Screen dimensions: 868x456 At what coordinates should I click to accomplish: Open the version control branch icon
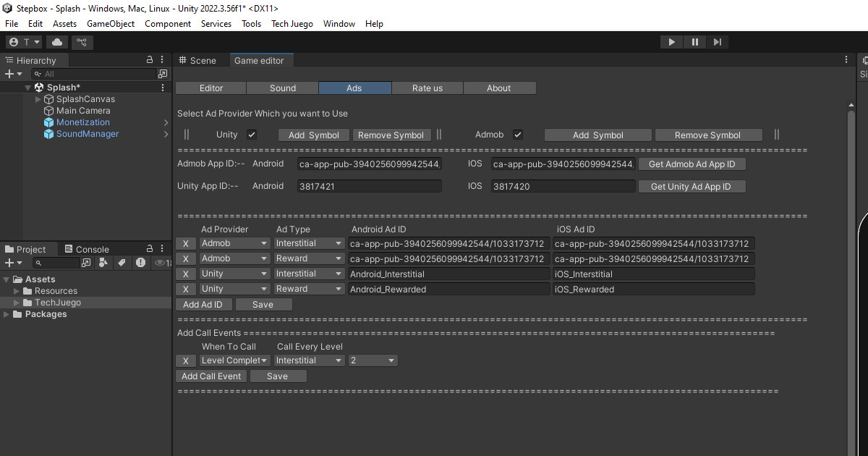pos(82,42)
